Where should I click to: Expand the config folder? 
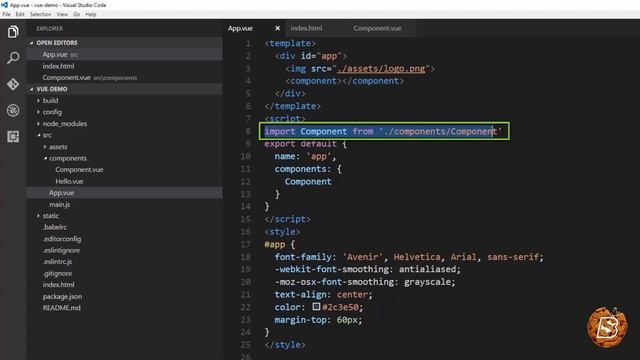click(52, 112)
